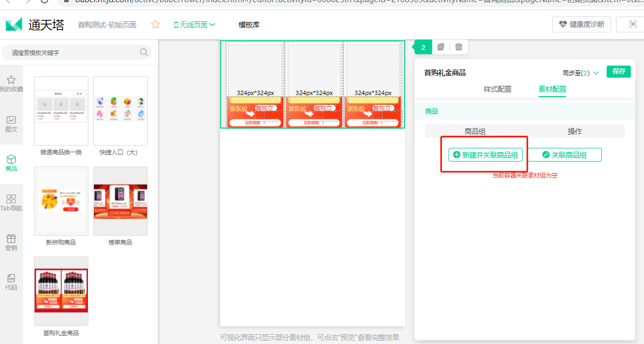644x344 pixels.
Task: Open the 无线页面 page switcher dropdown
Action: click(194, 24)
